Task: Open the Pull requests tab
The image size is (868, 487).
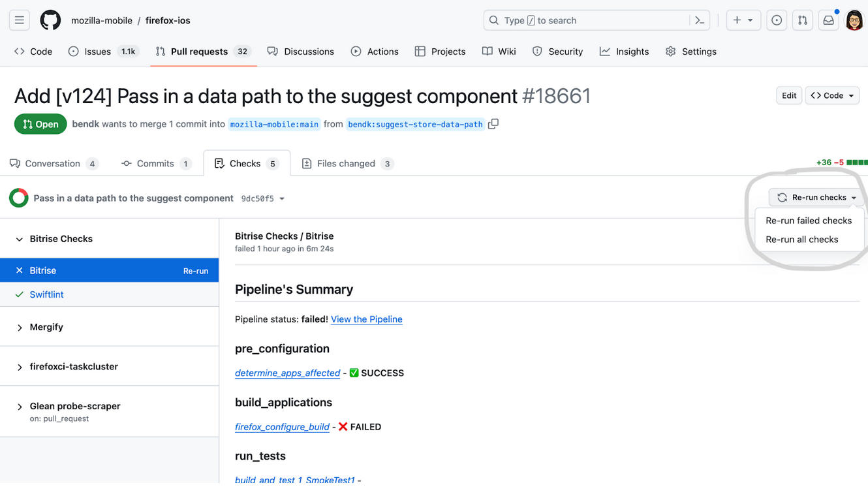Action: pos(203,52)
